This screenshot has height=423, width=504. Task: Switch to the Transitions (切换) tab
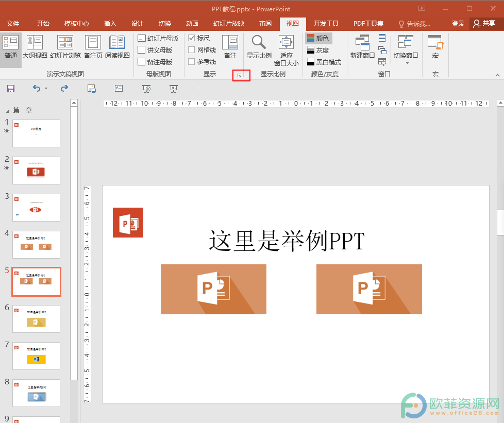[x=165, y=24]
